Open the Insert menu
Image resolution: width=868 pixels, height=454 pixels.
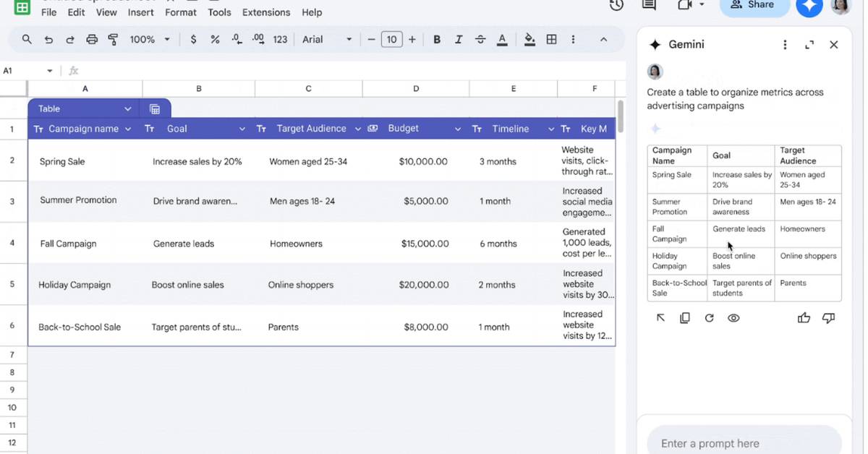tap(140, 12)
